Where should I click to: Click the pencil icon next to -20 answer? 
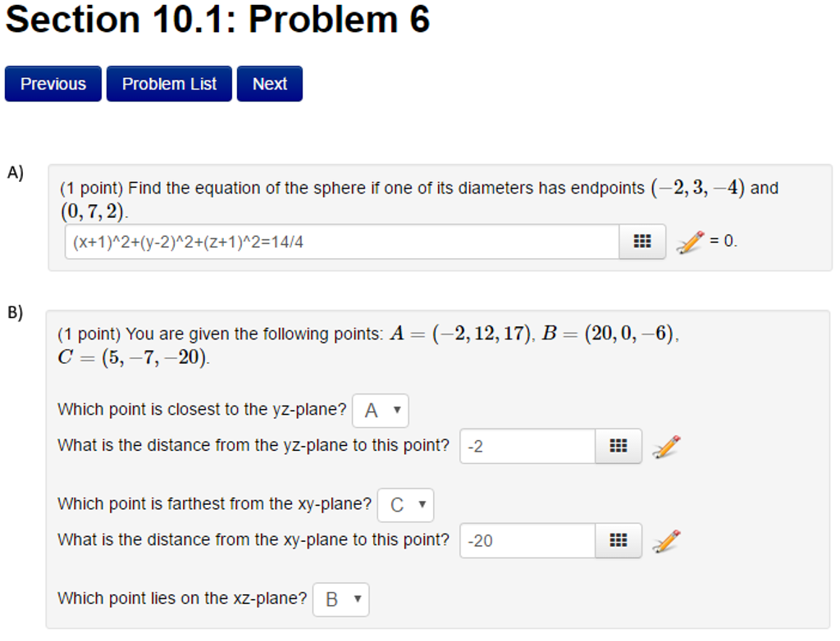tap(666, 540)
